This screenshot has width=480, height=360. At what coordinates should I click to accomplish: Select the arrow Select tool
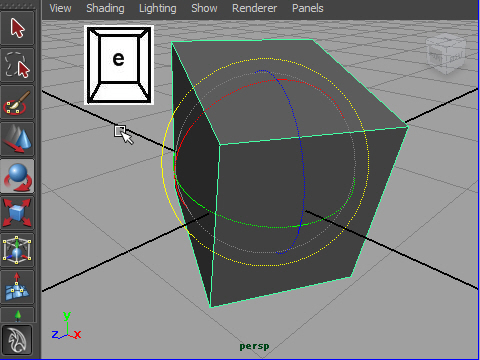[x=17, y=28]
